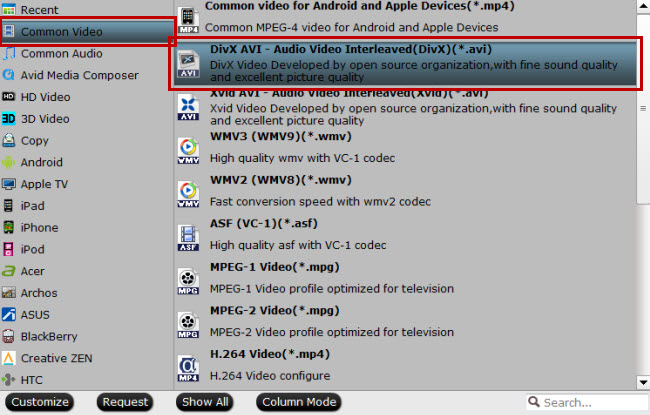Click the ASF (VC-1) format icon

[x=188, y=238]
